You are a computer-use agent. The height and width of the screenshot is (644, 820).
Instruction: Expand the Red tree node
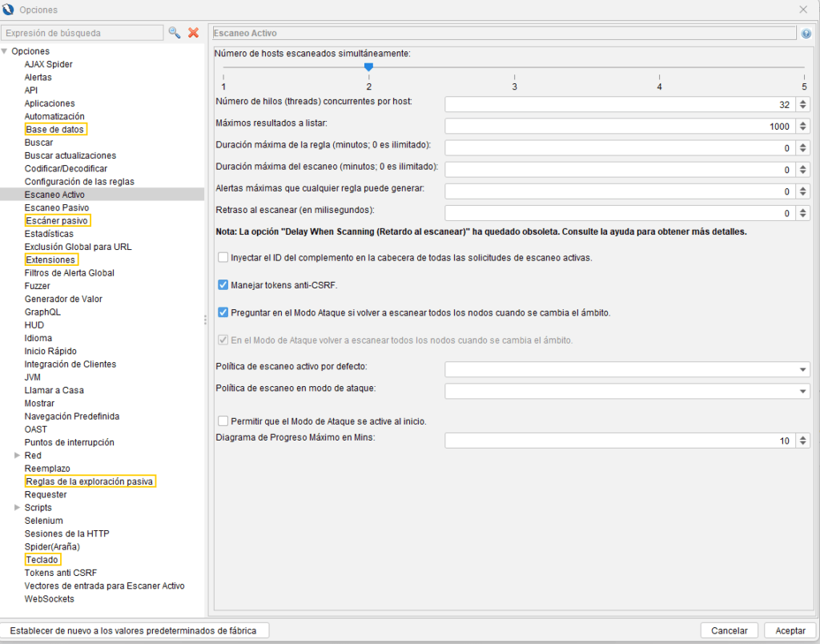18,456
